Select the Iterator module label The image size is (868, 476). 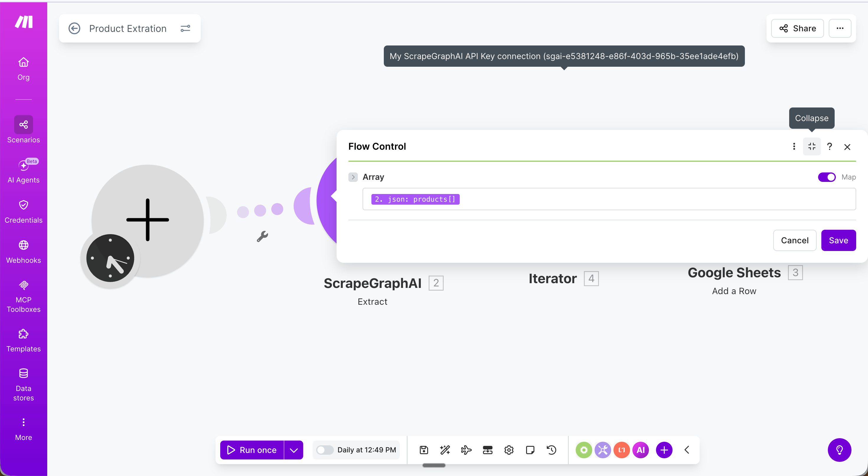[553, 278]
